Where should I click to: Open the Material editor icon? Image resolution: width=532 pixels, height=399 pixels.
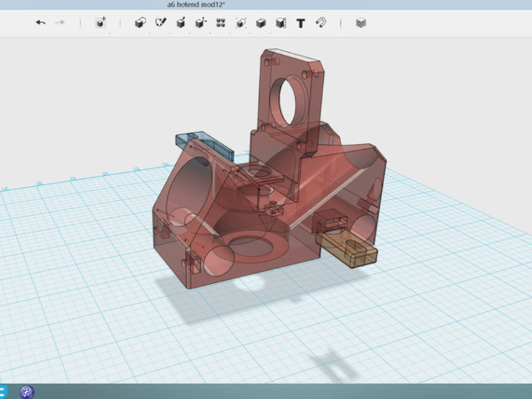(361, 23)
